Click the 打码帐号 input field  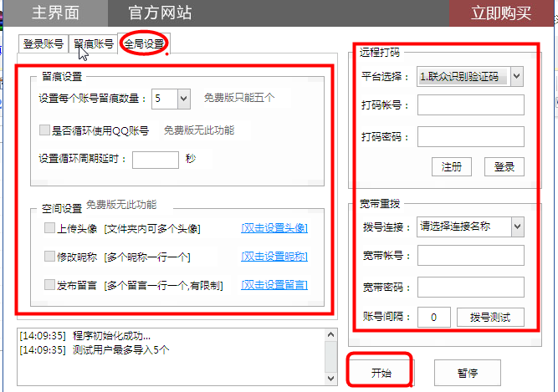click(x=471, y=104)
